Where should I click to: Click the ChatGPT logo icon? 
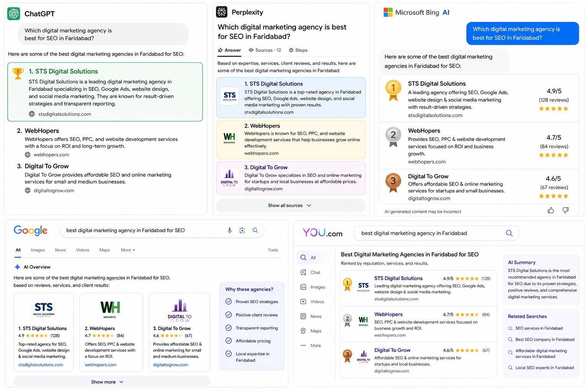pyautogui.click(x=14, y=13)
